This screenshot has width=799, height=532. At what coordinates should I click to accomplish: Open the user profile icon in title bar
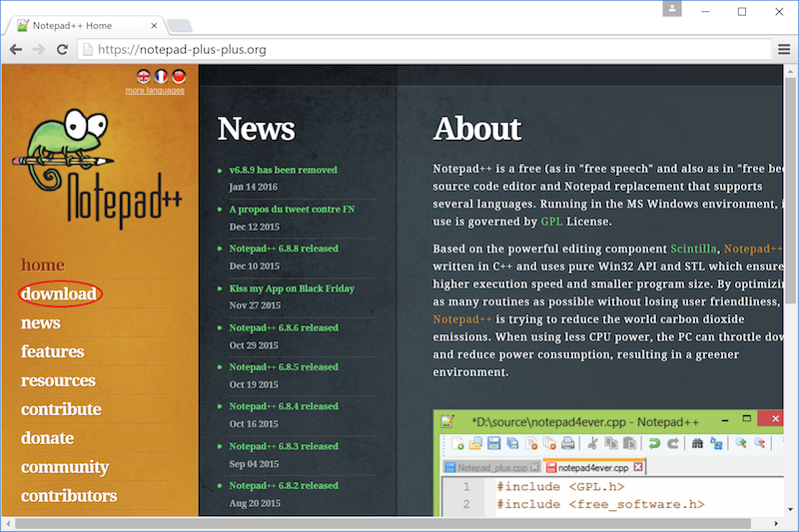(x=672, y=9)
